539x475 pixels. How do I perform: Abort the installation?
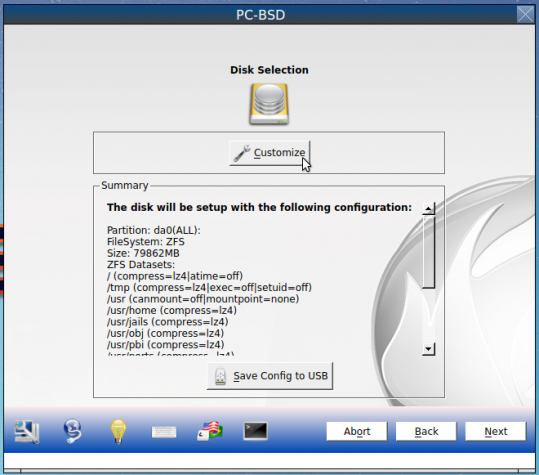click(x=357, y=431)
